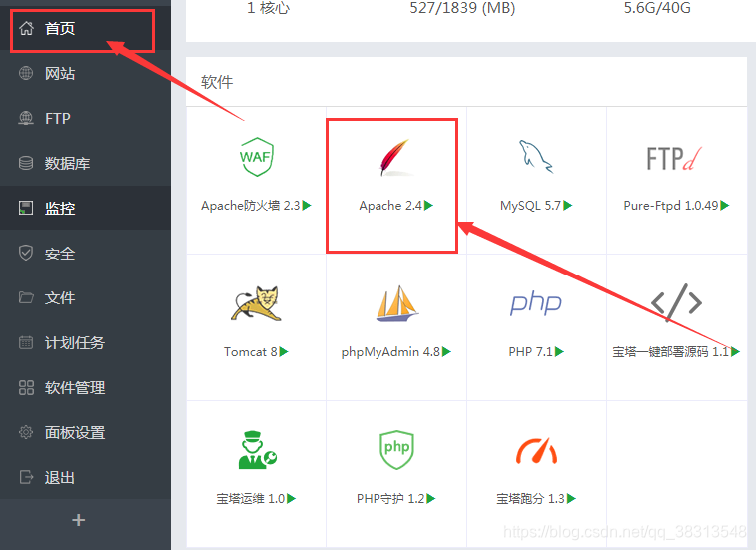Click the shield icon beside 安全
Screen dimensions: 756x550
26,253
